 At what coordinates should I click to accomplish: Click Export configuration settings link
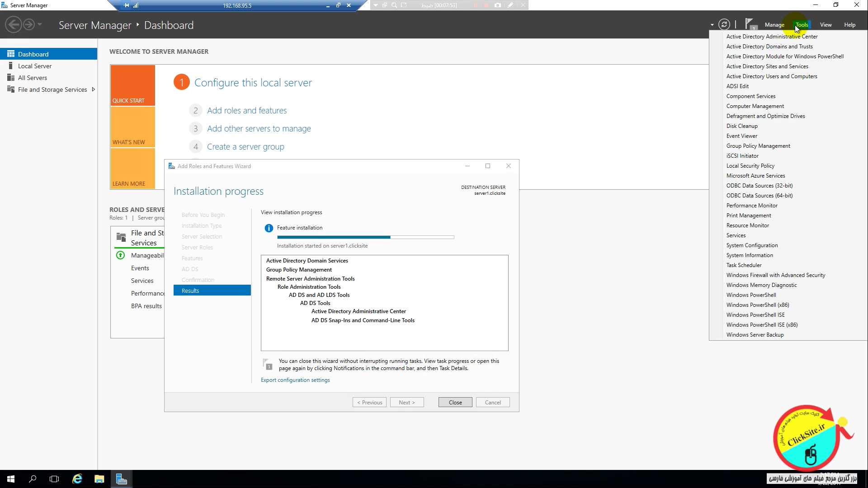(x=295, y=380)
